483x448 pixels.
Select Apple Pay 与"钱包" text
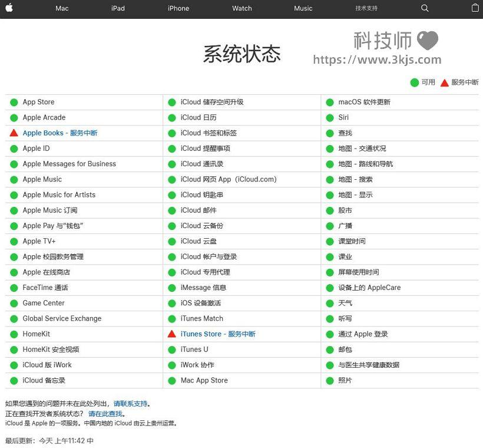[x=53, y=226]
